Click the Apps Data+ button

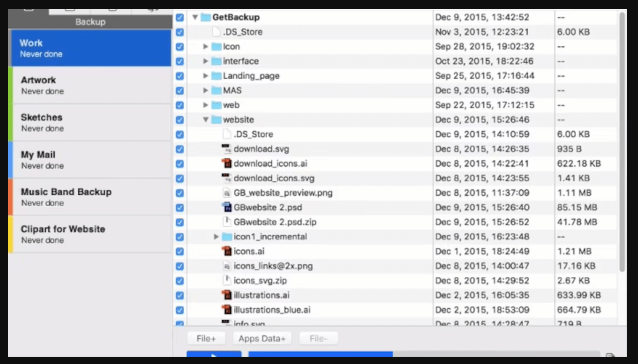click(262, 338)
